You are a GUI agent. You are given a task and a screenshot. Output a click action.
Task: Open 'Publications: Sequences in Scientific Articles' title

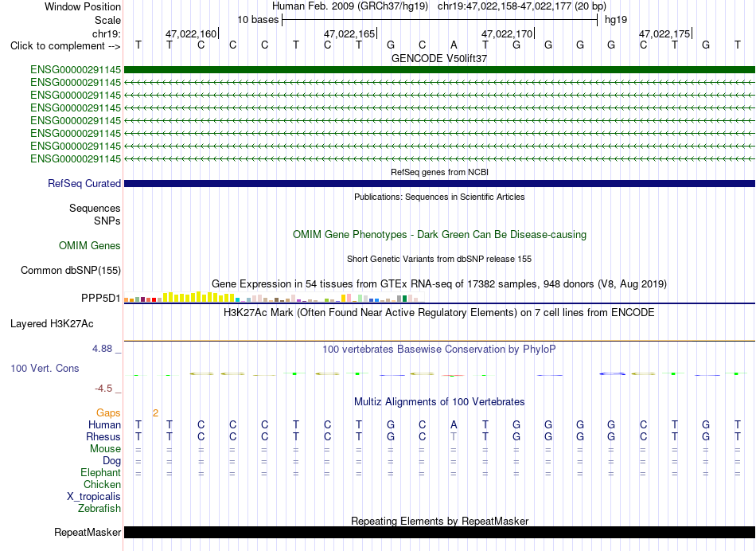[439, 197]
